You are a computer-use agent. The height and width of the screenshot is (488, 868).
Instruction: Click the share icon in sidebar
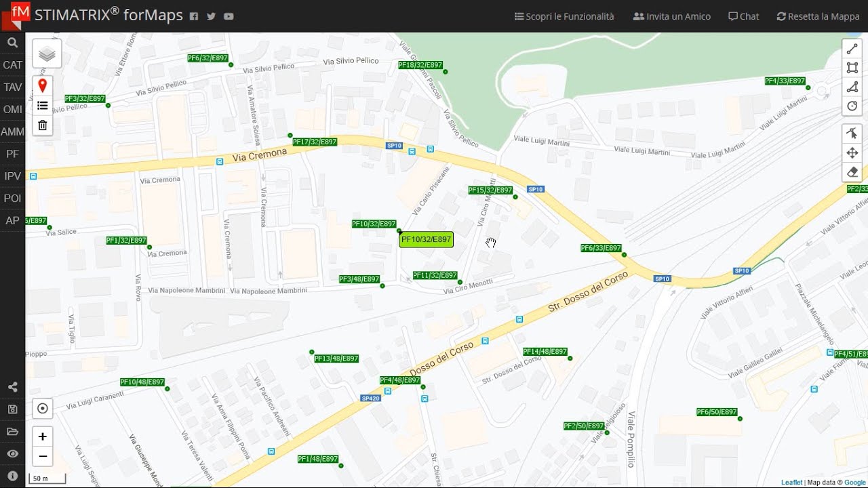[12, 388]
